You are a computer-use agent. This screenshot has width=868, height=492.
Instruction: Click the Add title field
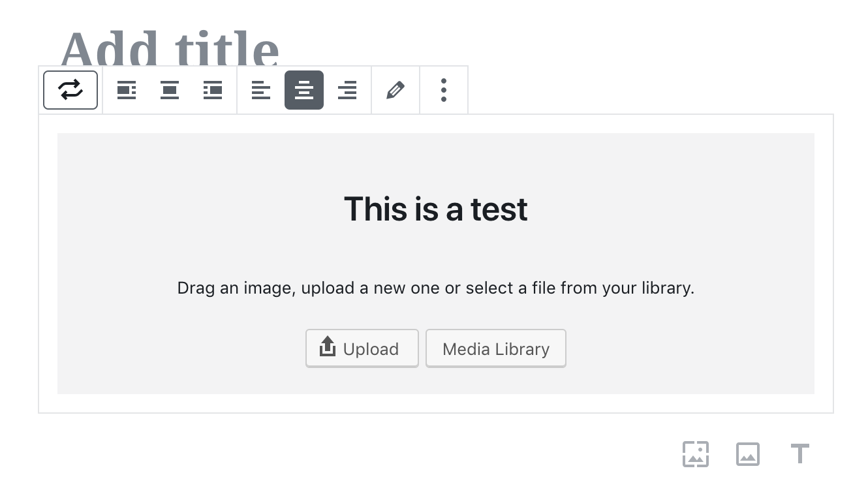point(170,50)
